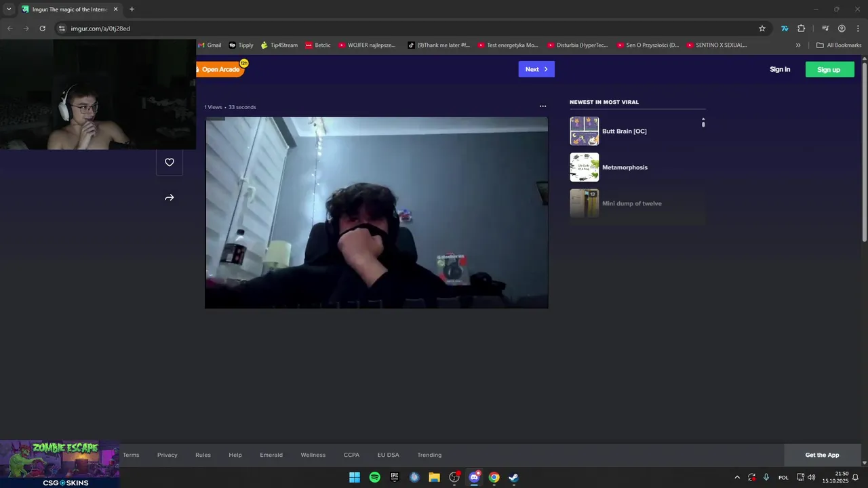Click the microphone icon in system tray
Image resolution: width=868 pixels, height=488 pixels.
[x=766, y=477]
